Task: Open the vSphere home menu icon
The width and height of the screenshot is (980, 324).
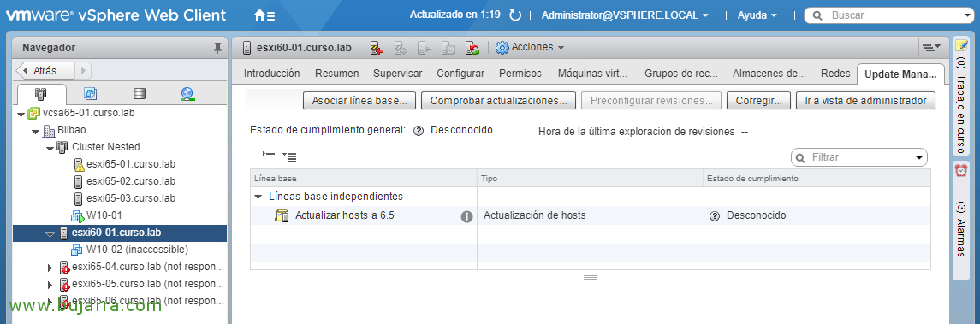Action: tap(264, 15)
